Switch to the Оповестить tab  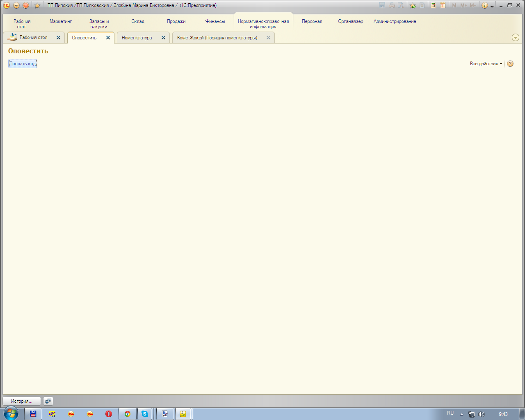(x=84, y=38)
